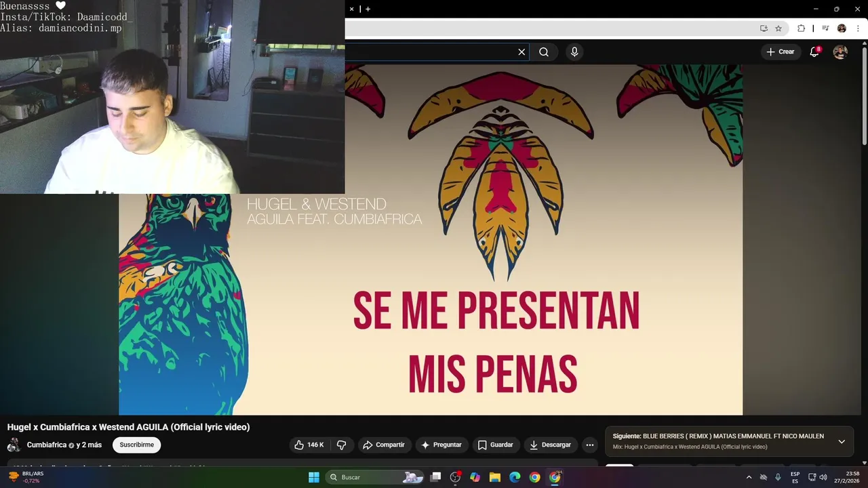Image resolution: width=868 pixels, height=488 pixels.
Task: Click the video player area
Action: [431, 239]
